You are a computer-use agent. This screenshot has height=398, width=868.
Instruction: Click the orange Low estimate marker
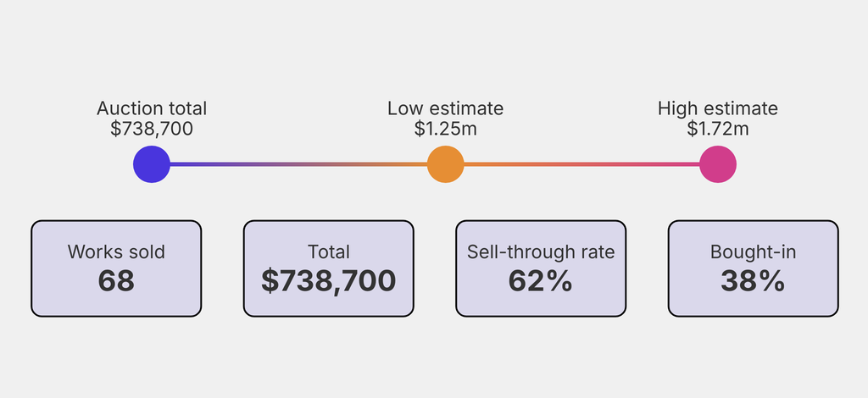pyautogui.click(x=445, y=164)
